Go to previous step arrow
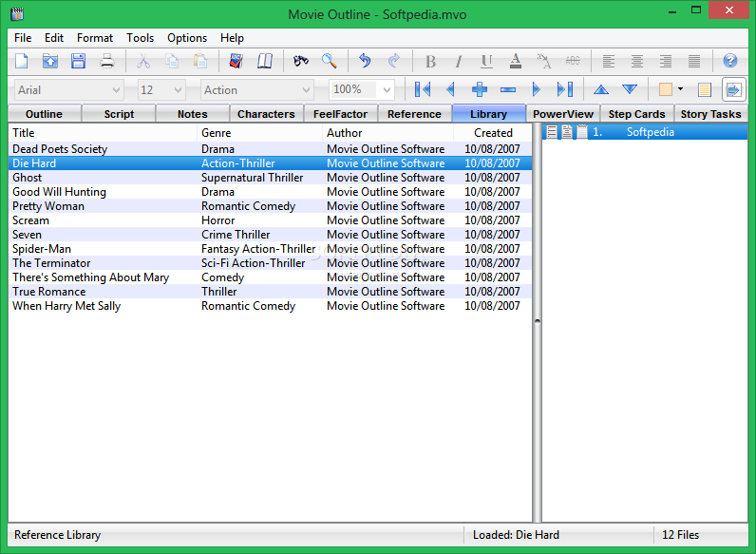 coord(451,89)
